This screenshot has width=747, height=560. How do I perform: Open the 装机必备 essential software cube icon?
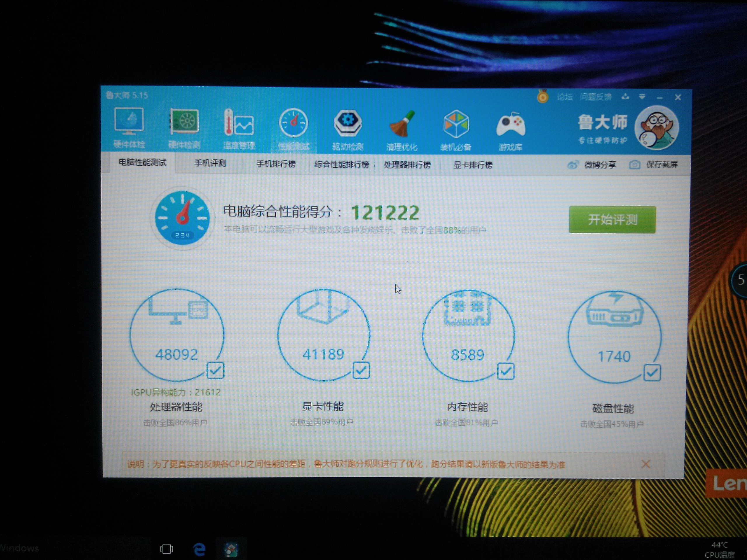pos(456,131)
